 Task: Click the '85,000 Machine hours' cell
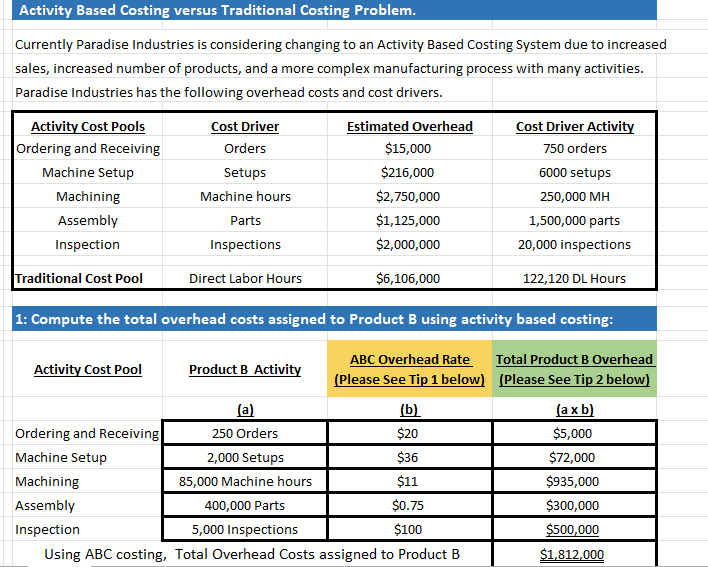(x=245, y=481)
